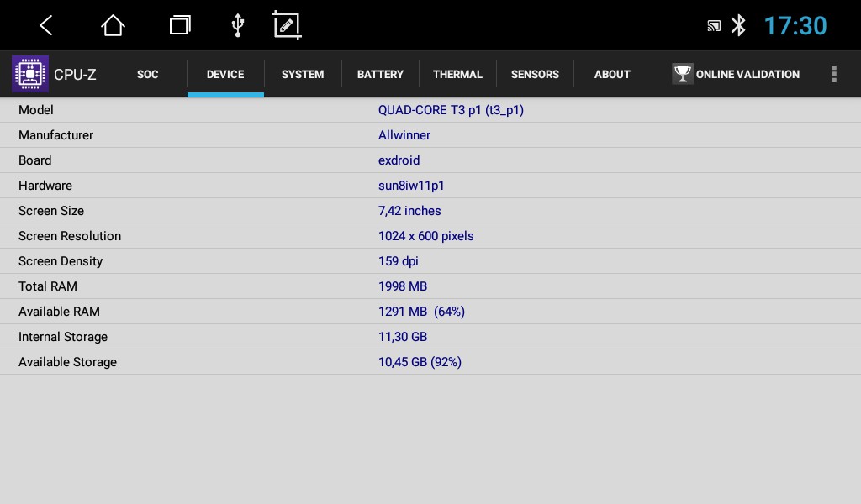Click the '11,30 GB' value
The width and height of the screenshot is (861, 504).
403,337
